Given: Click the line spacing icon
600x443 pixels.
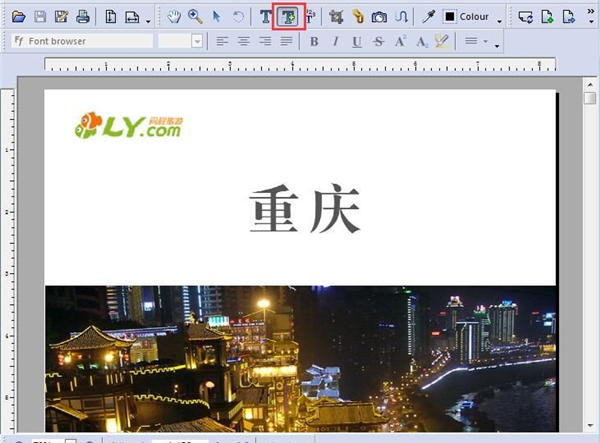Looking at the screenshot, I should [471, 41].
